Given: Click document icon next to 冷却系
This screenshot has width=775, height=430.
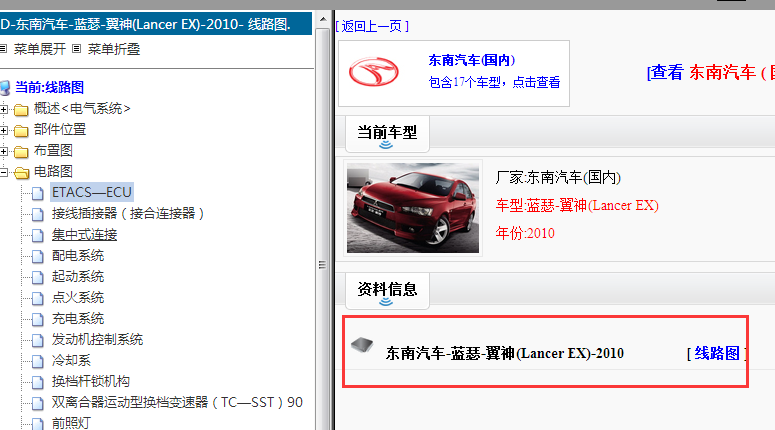Looking at the screenshot, I should (x=38, y=361).
